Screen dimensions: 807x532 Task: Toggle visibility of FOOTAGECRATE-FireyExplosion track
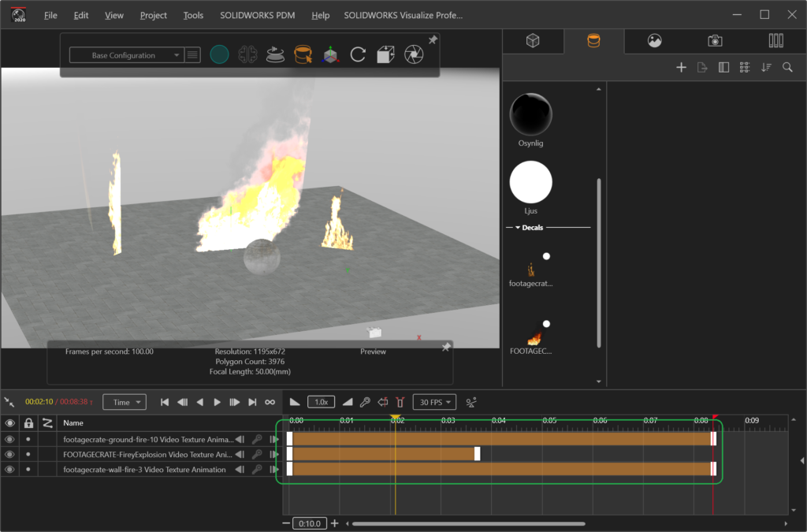(10, 454)
